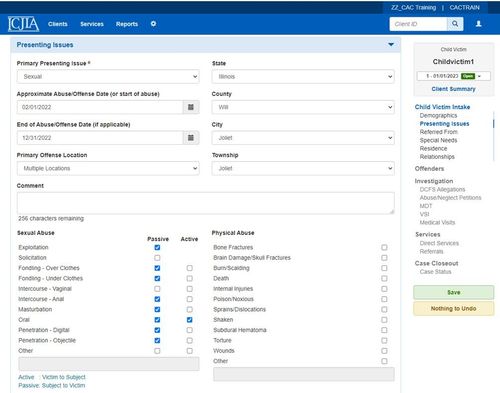Uncheck Oral Active checkbox
This screenshot has width=500, height=393.
point(190,320)
